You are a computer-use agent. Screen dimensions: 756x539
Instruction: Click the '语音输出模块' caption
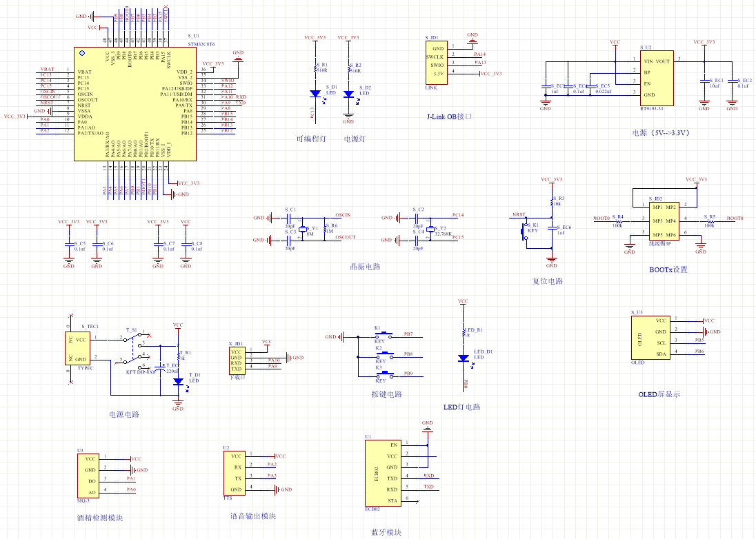click(x=252, y=516)
